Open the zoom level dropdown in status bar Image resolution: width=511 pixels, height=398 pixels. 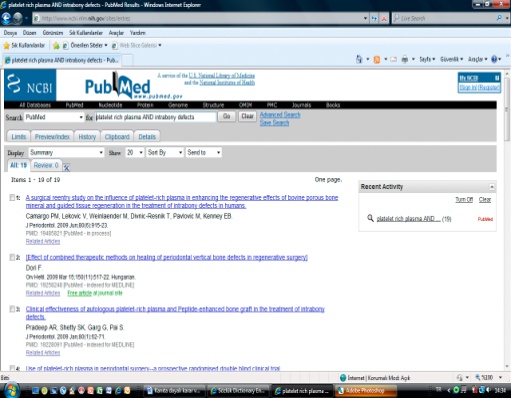(x=501, y=377)
